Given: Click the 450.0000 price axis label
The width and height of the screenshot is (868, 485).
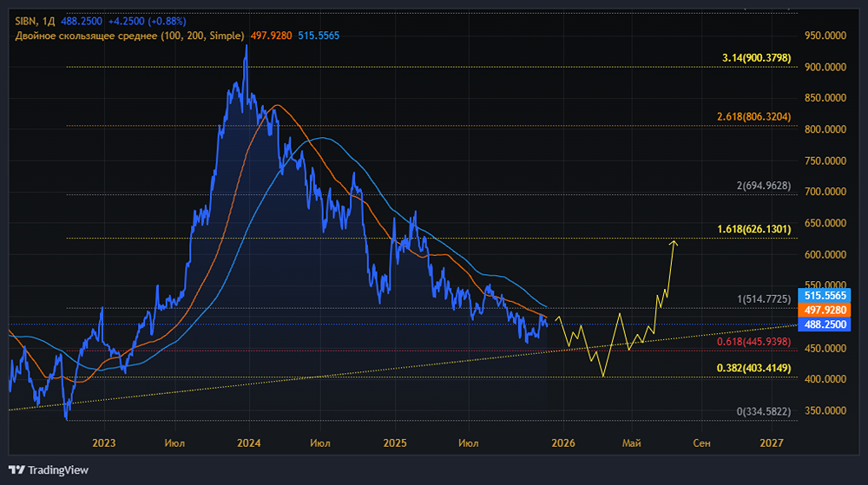Looking at the screenshot, I should coord(825,348).
